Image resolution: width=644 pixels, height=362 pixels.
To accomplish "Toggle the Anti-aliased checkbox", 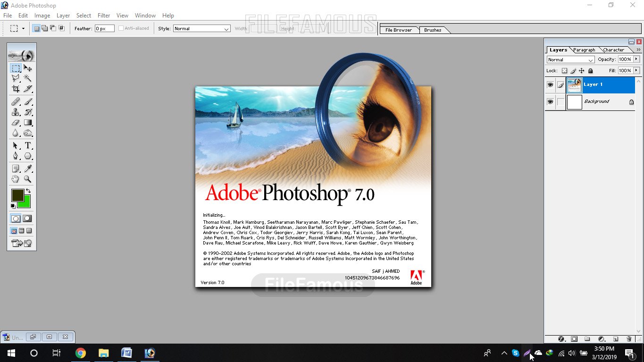I will (121, 28).
